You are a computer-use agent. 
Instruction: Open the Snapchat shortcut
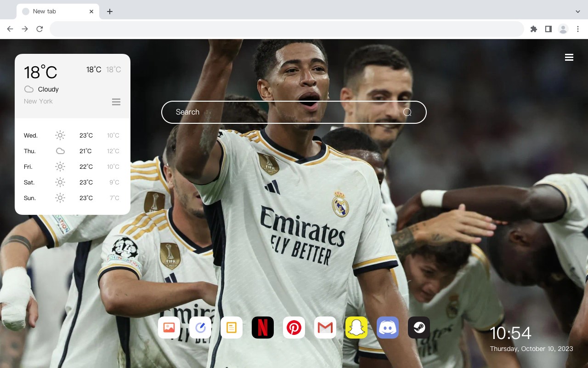click(356, 328)
